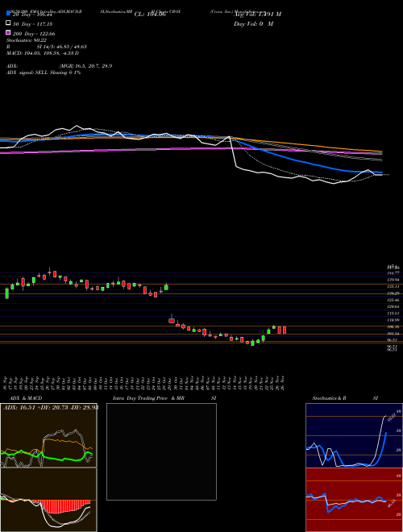Screen dimensions: 403x532
Task: Open the MACD histogram chart panel
Action: click(x=48, y=500)
